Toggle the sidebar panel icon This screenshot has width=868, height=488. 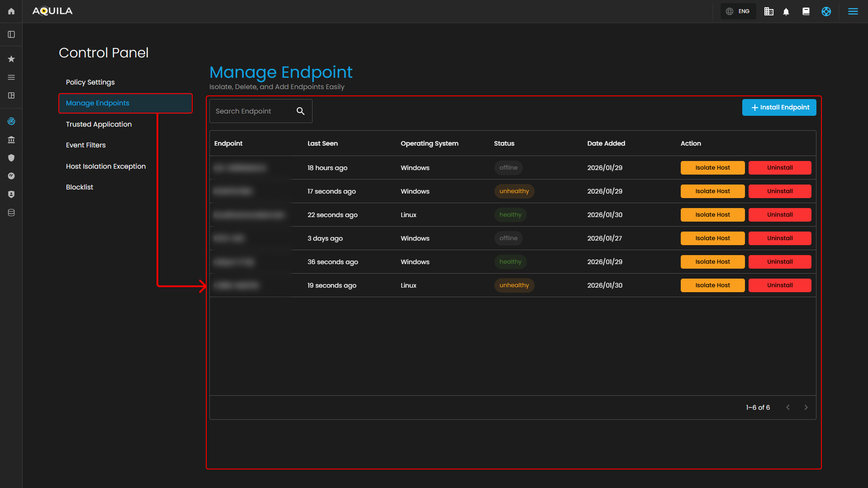click(11, 34)
